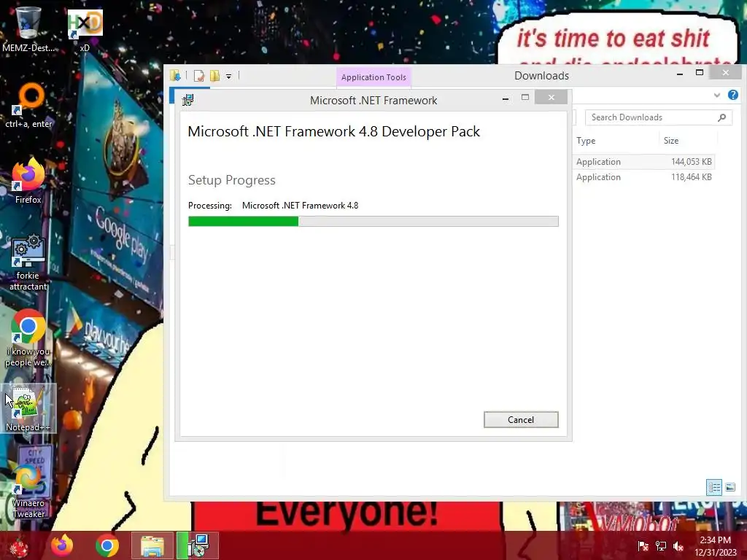Image resolution: width=747 pixels, height=560 pixels.
Task: Click the .NET installer title bar icon
Action: click(x=188, y=100)
